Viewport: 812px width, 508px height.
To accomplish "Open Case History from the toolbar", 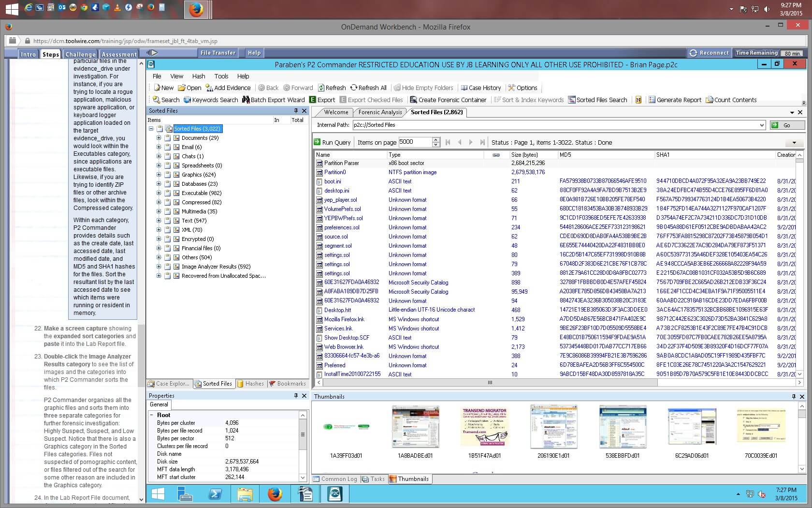I will pos(481,88).
